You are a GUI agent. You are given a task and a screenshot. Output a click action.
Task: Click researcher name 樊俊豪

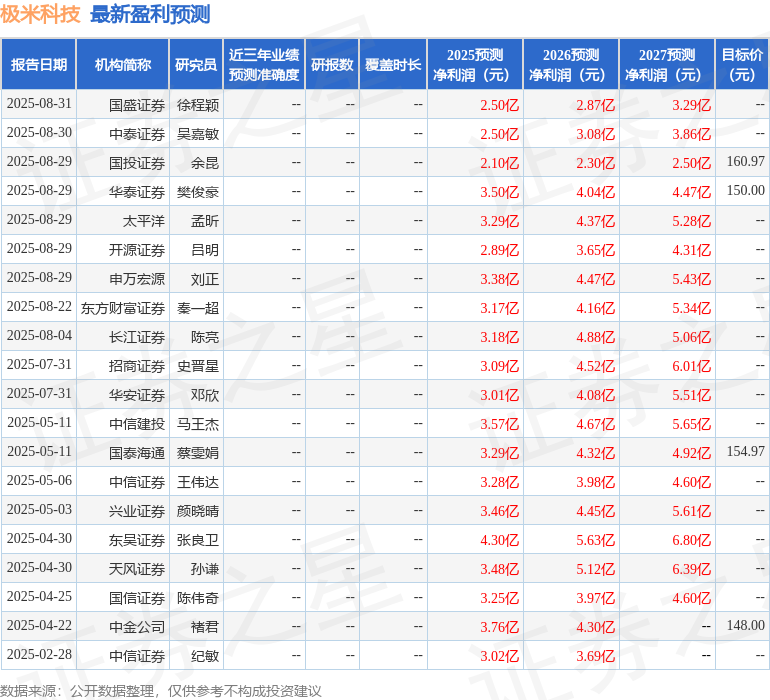tap(198, 192)
